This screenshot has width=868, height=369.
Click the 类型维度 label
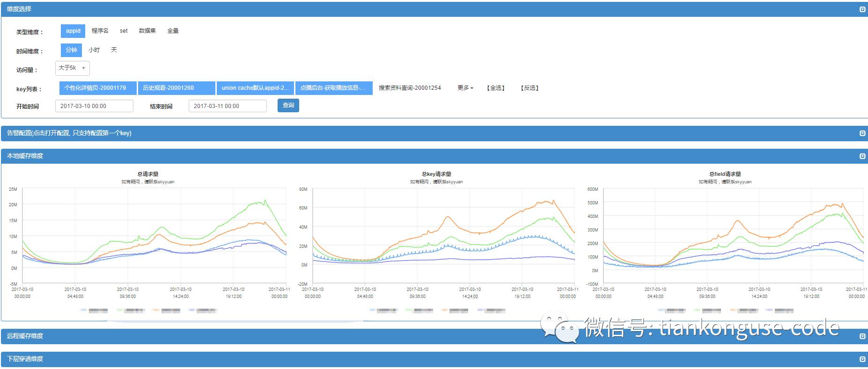point(29,32)
